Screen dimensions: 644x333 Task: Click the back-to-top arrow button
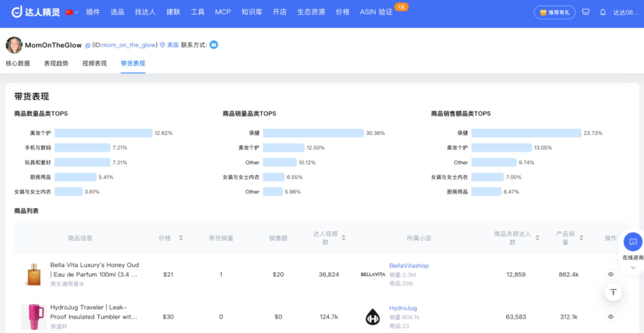[x=613, y=292]
